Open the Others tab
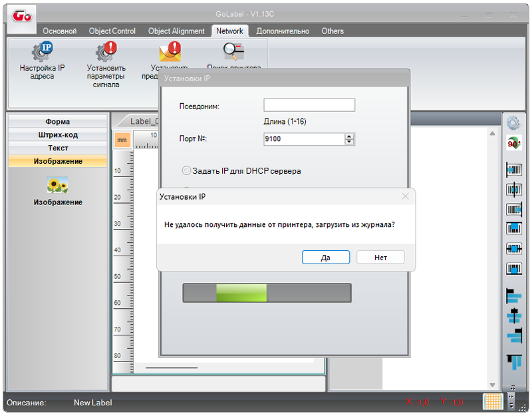The width and height of the screenshot is (532, 416). [332, 31]
